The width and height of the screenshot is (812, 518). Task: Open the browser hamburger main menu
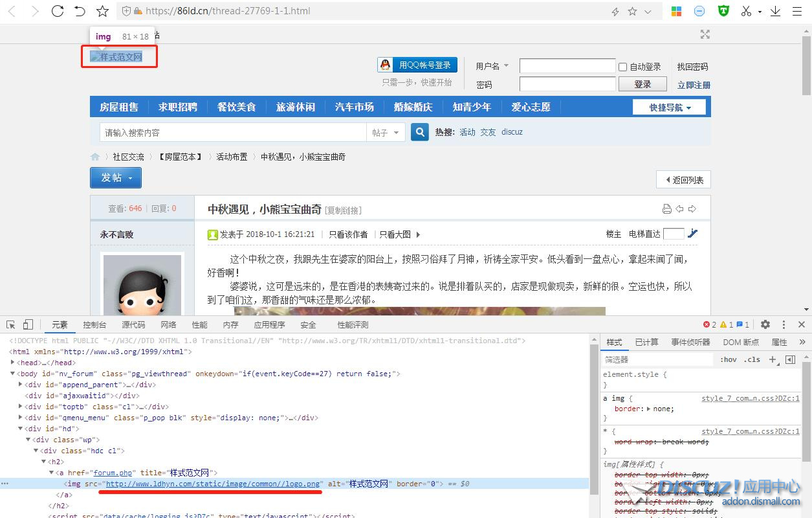[797, 11]
